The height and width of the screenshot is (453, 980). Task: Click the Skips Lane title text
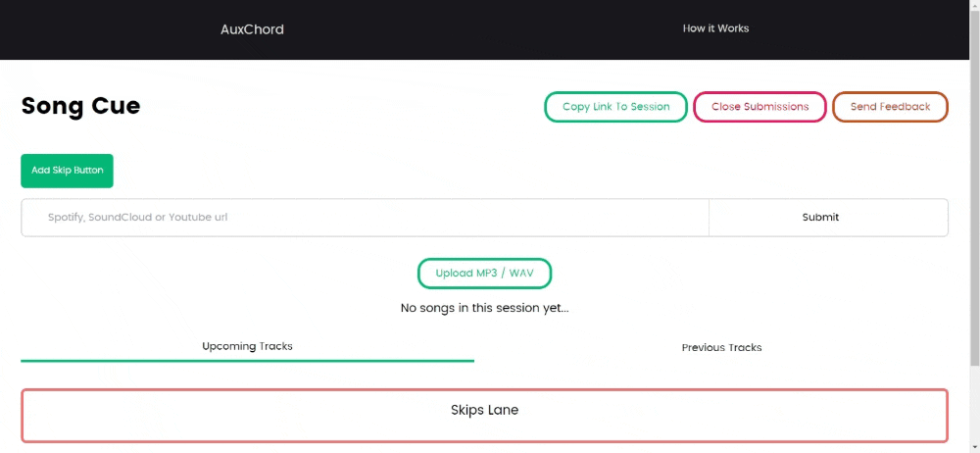pyautogui.click(x=484, y=410)
